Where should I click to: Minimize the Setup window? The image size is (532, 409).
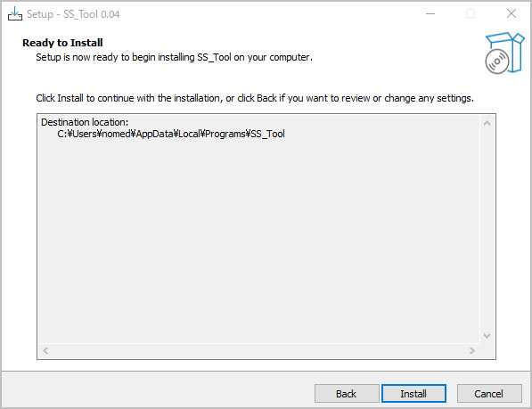pyautogui.click(x=430, y=14)
